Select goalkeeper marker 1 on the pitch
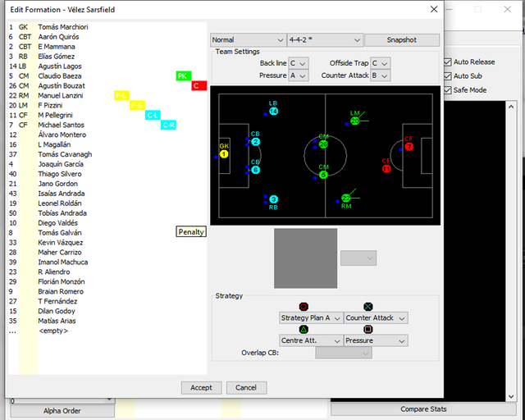 (x=224, y=154)
